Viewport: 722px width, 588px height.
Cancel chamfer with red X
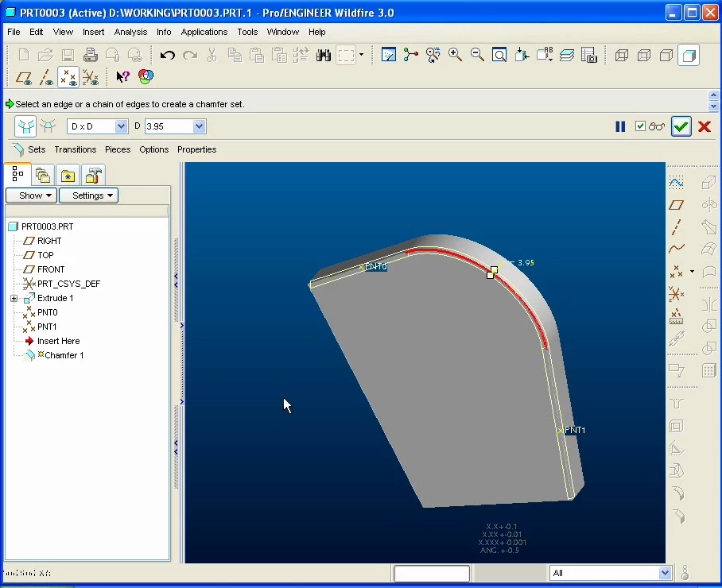pyautogui.click(x=704, y=126)
